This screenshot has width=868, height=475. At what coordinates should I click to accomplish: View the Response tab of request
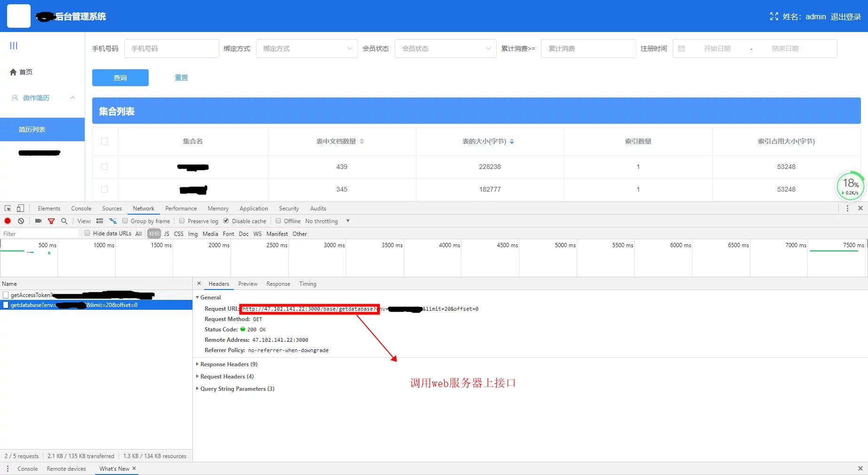(x=278, y=284)
